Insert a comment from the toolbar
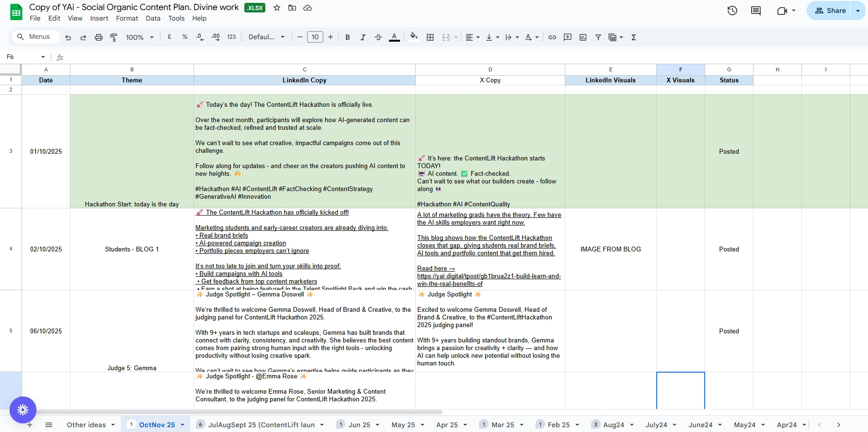Screen dimensions: 868x432 pyautogui.click(x=568, y=37)
